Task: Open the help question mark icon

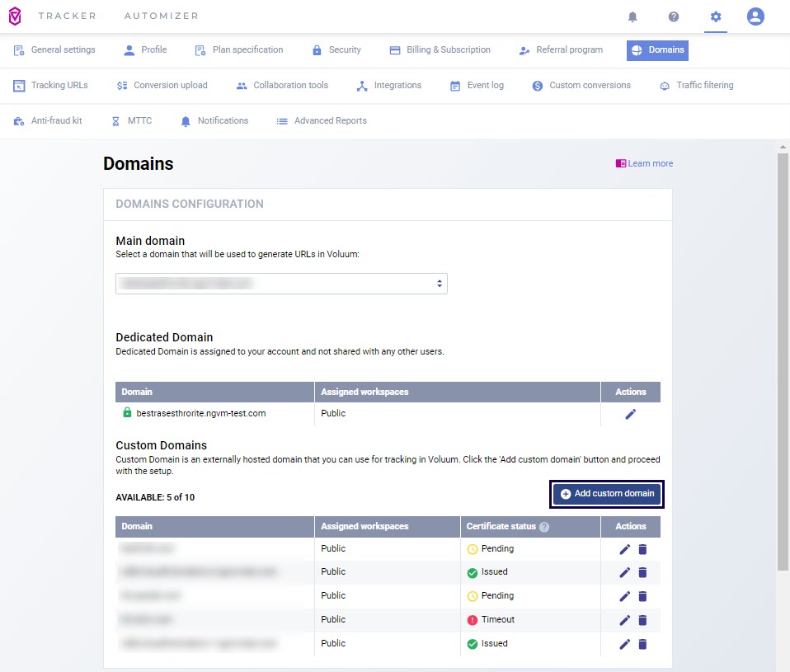Action: click(x=674, y=16)
